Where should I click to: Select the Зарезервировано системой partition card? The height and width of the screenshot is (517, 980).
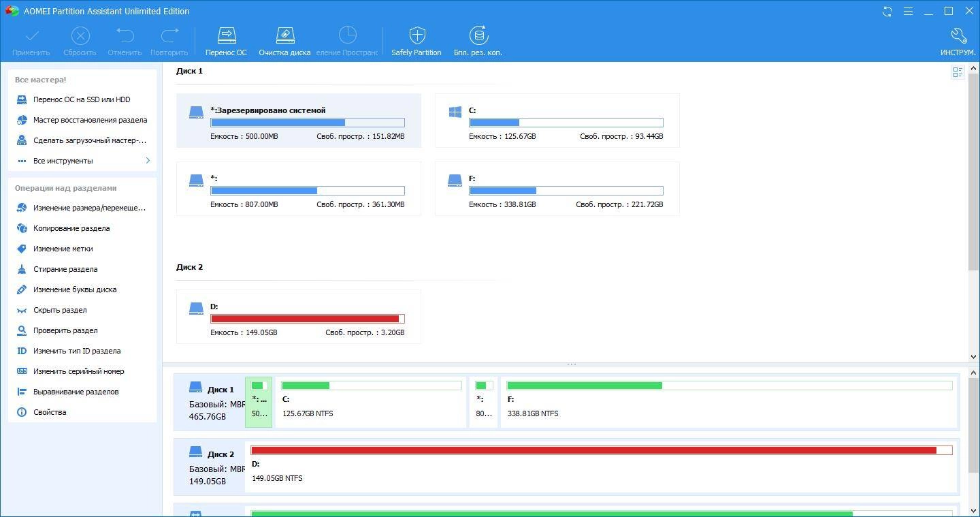coord(298,121)
